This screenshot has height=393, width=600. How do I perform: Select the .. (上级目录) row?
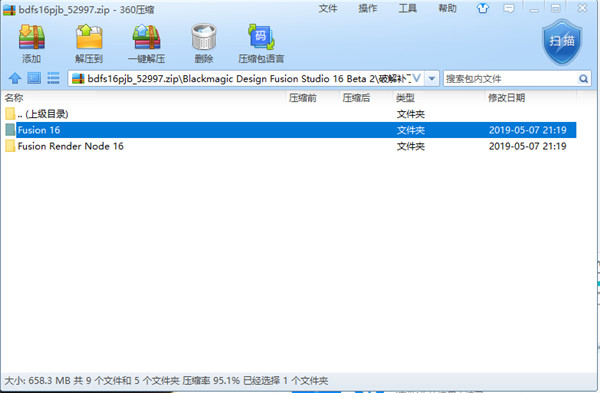(x=290, y=114)
